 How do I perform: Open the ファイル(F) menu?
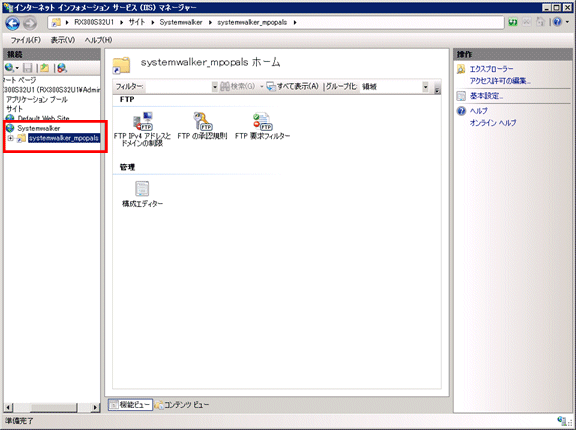click(x=25, y=40)
